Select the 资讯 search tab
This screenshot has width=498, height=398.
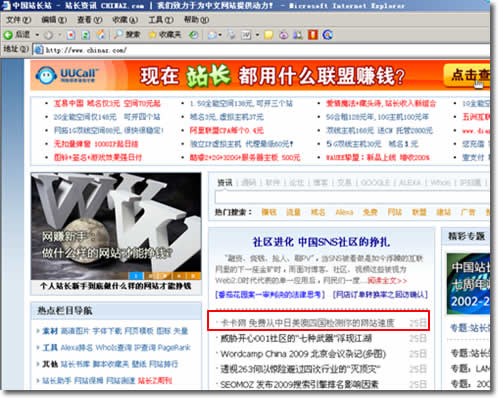[225, 182]
